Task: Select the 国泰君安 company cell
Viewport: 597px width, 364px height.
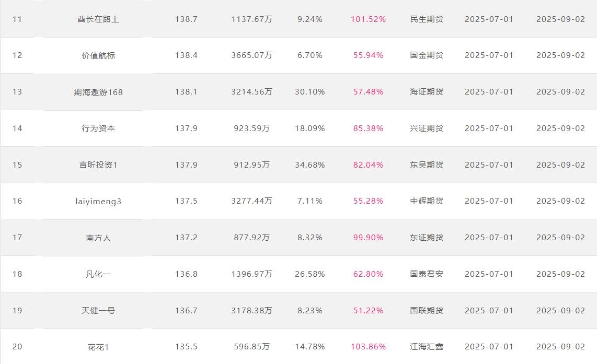Action: coord(427,274)
